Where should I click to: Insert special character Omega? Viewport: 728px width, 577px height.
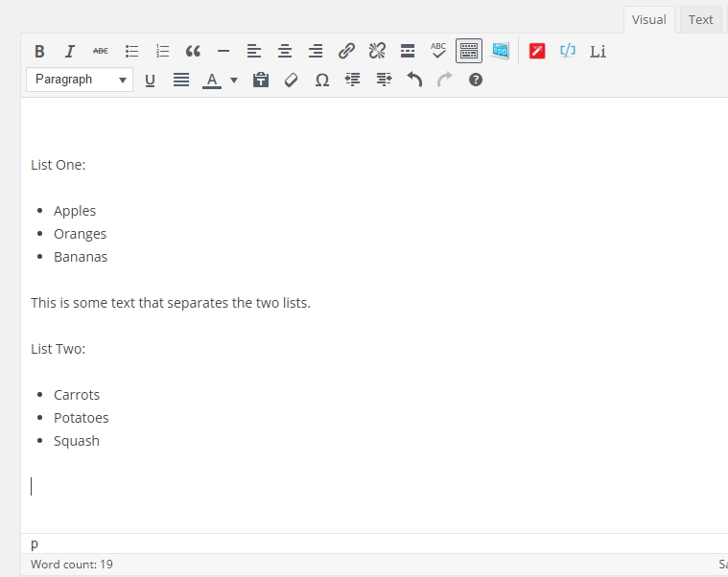(x=321, y=81)
